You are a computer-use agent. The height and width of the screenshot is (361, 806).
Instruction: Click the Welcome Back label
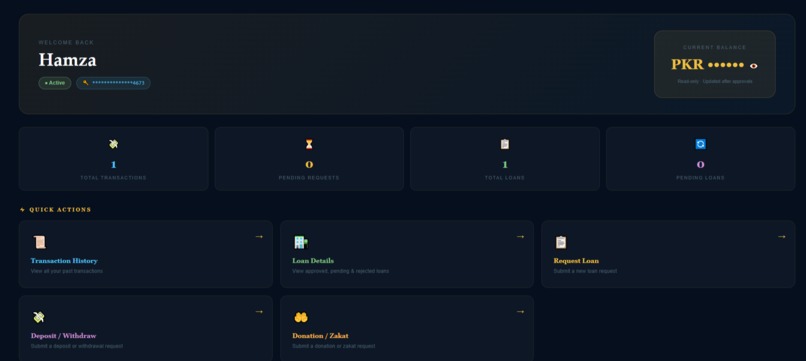point(66,43)
